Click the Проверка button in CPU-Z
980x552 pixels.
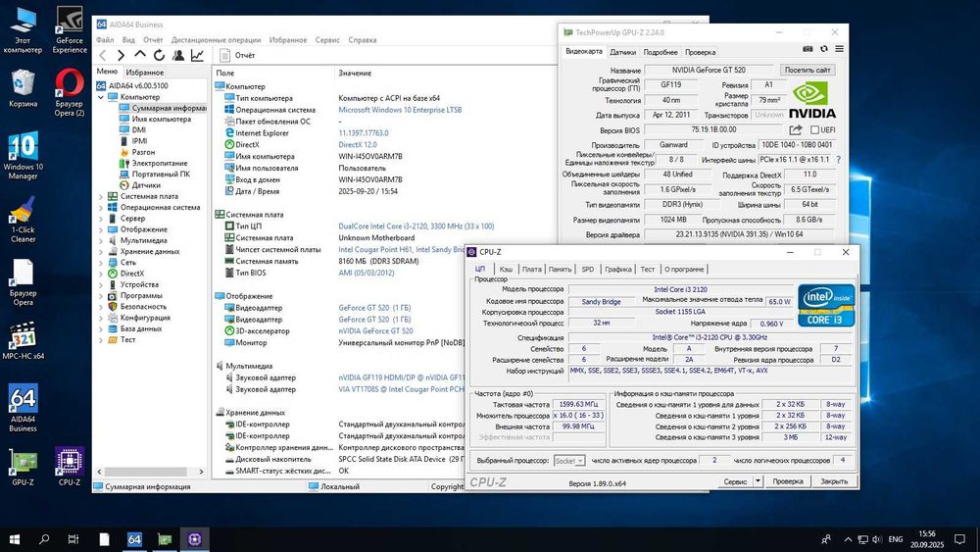pyautogui.click(x=788, y=481)
